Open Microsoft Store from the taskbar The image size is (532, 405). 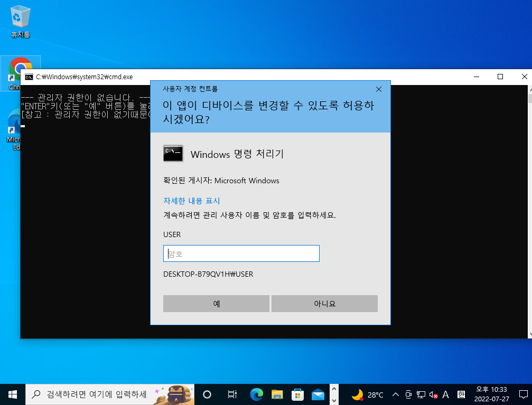tap(297, 394)
